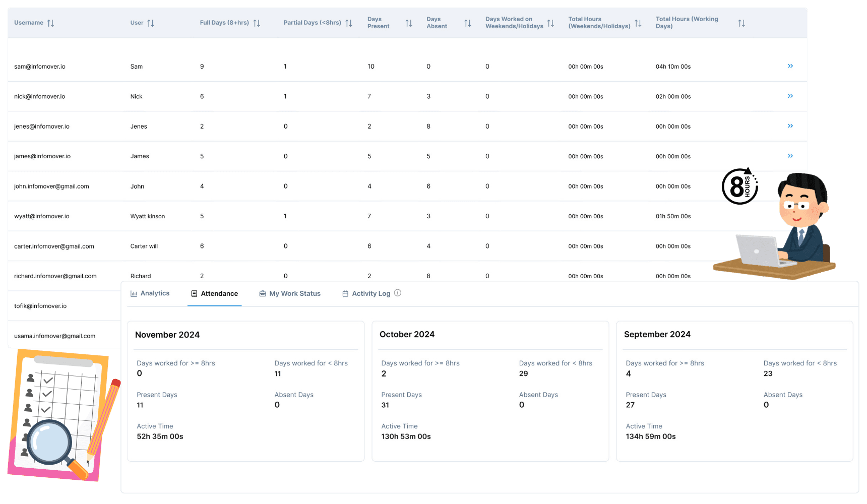The height and width of the screenshot is (504, 867).
Task: Sort by Days Worked on Weekends/Holidays arrows
Action: point(550,23)
